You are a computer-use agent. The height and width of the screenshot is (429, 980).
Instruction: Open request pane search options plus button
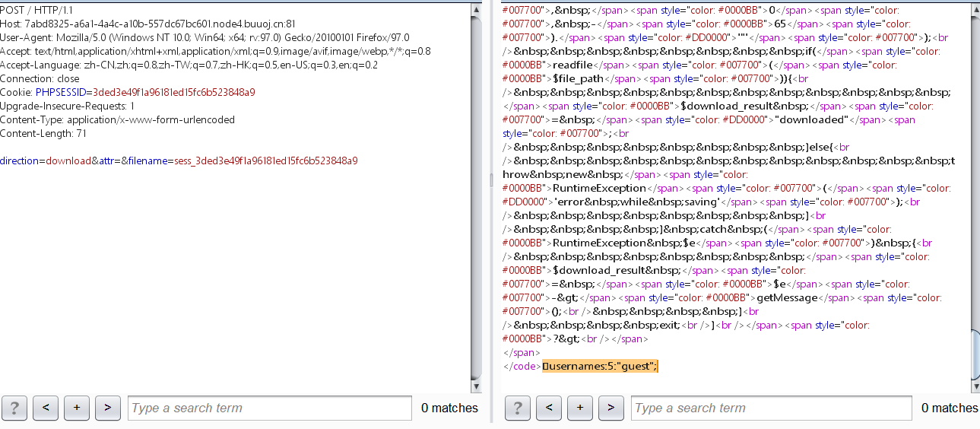coord(77,408)
